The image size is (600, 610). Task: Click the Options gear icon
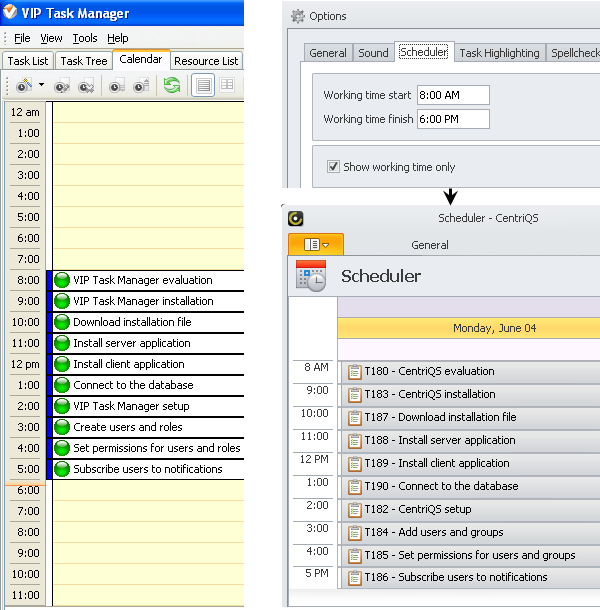297,16
